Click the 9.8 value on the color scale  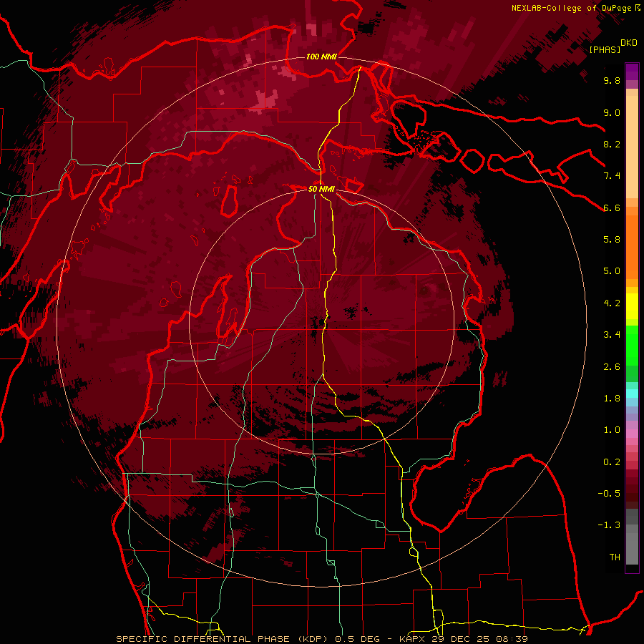click(x=612, y=80)
